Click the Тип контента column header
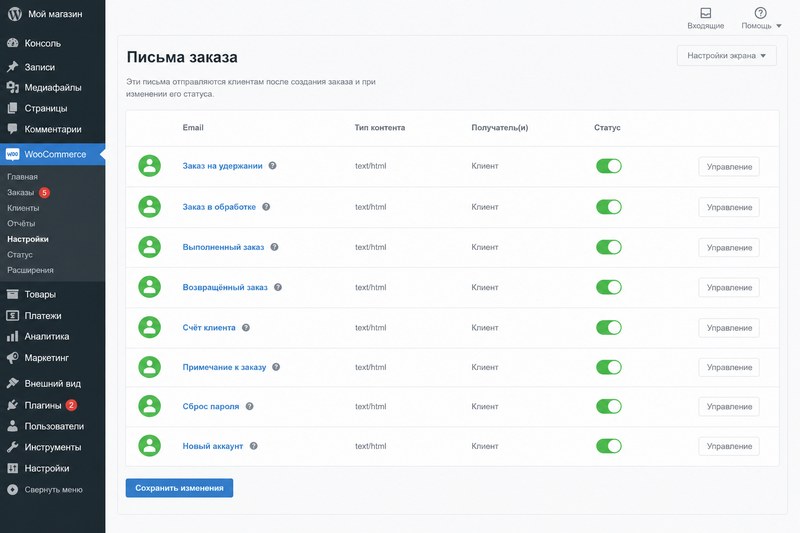The width and height of the screenshot is (800, 533). 380,128
